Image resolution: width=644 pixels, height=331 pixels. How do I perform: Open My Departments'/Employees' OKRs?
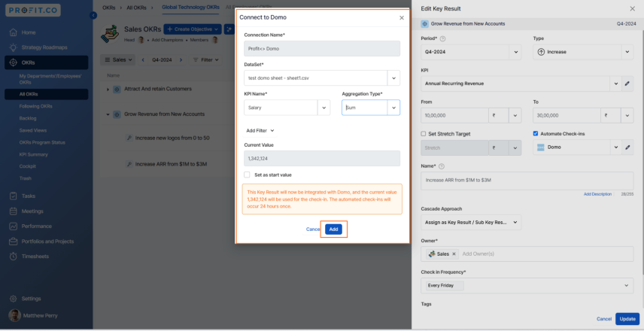[50, 79]
